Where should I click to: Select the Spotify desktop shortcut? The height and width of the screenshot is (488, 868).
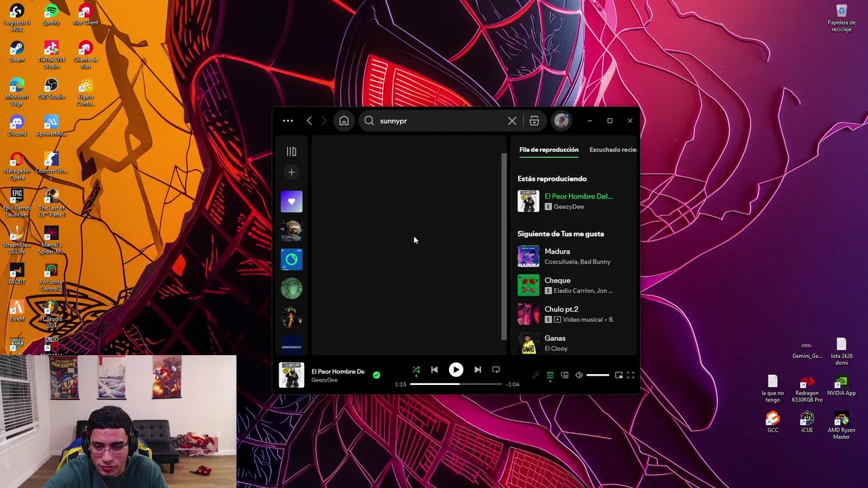(51, 15)
